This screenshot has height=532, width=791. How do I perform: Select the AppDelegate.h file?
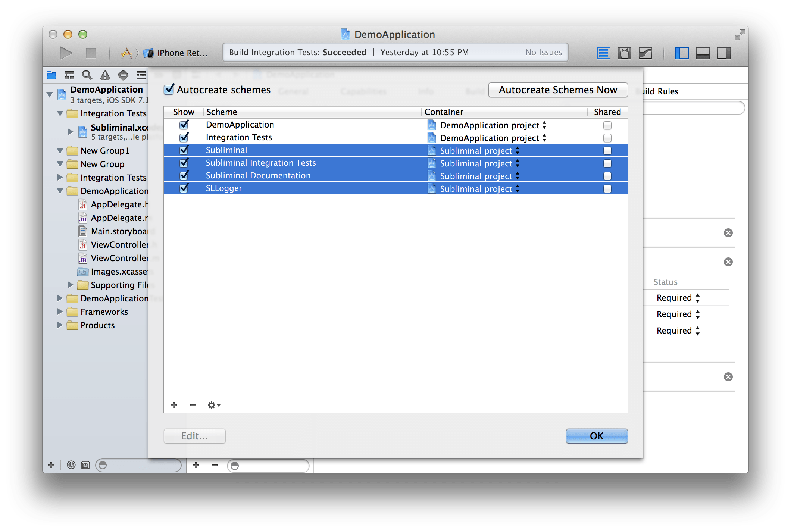[119, 204]
